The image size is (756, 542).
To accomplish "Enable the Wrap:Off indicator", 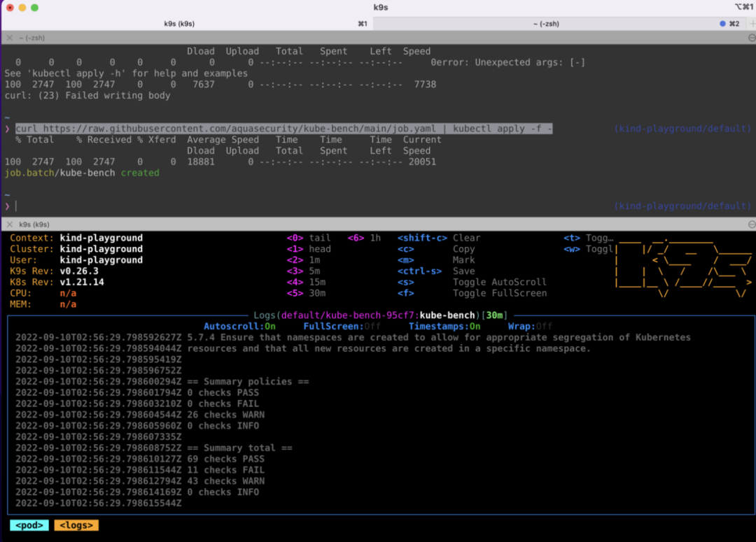I will (529, 326).
